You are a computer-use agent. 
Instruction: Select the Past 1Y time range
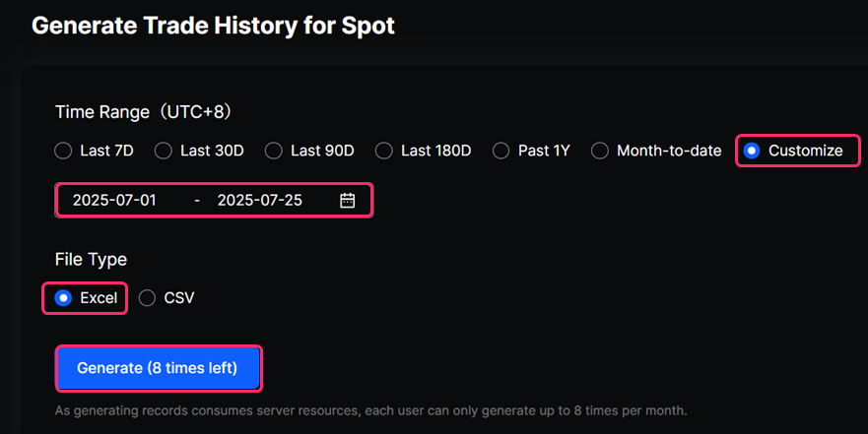tap(531, 151)
